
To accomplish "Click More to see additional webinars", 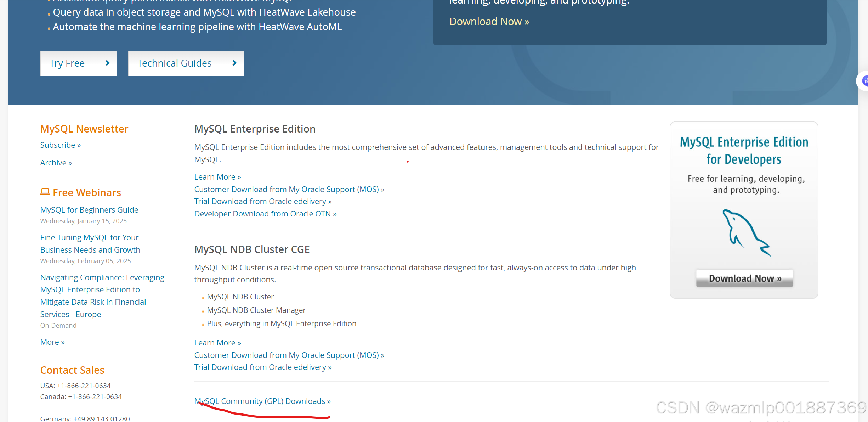I will 52,342.
